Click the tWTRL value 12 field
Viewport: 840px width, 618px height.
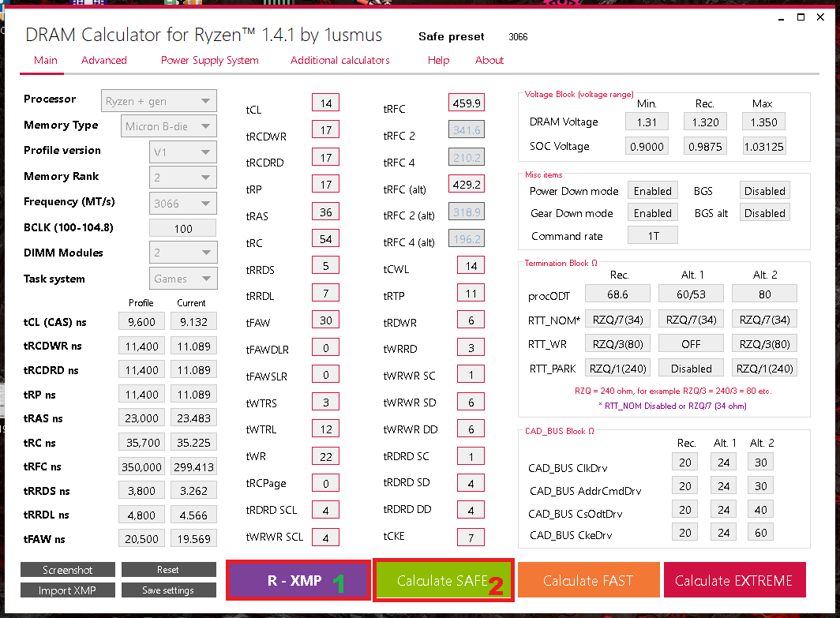coord(326,429)
